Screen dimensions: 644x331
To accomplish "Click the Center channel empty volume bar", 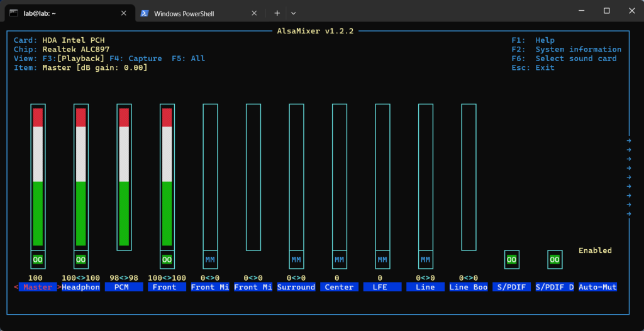I will (x=340, y=176).
